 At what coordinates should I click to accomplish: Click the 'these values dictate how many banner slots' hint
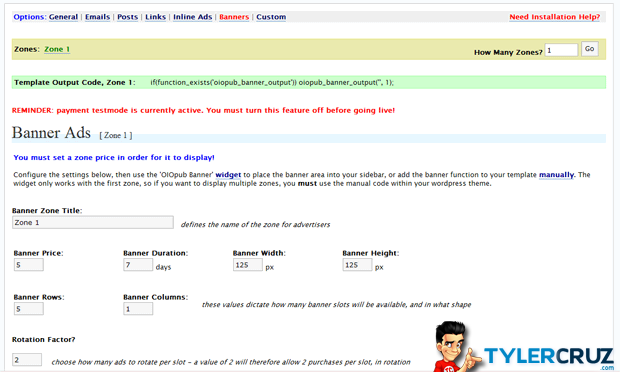point(336,304)
